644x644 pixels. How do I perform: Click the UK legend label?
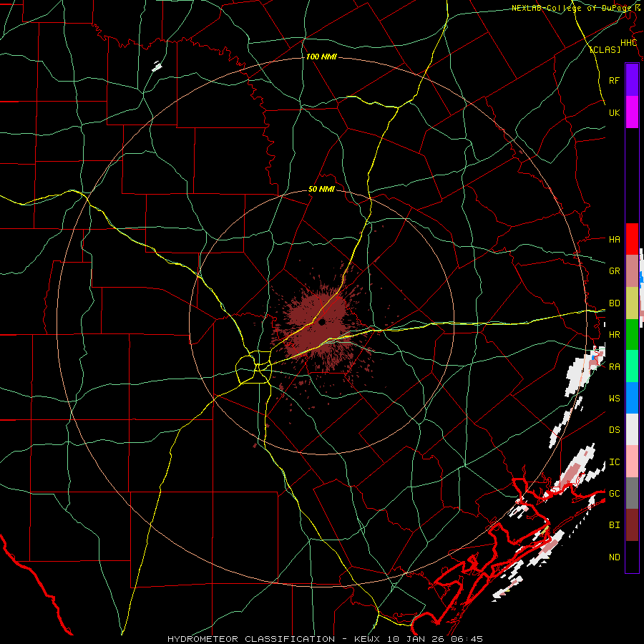614,112
